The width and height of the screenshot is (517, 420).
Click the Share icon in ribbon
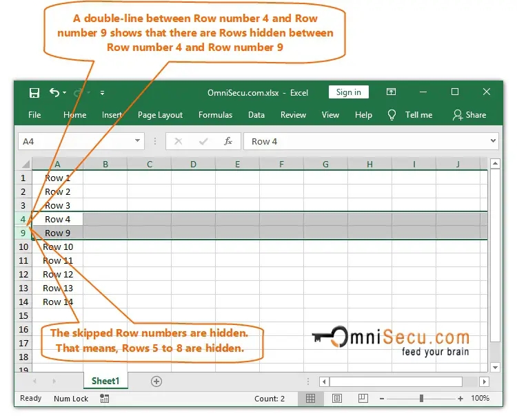pos(458,115)
